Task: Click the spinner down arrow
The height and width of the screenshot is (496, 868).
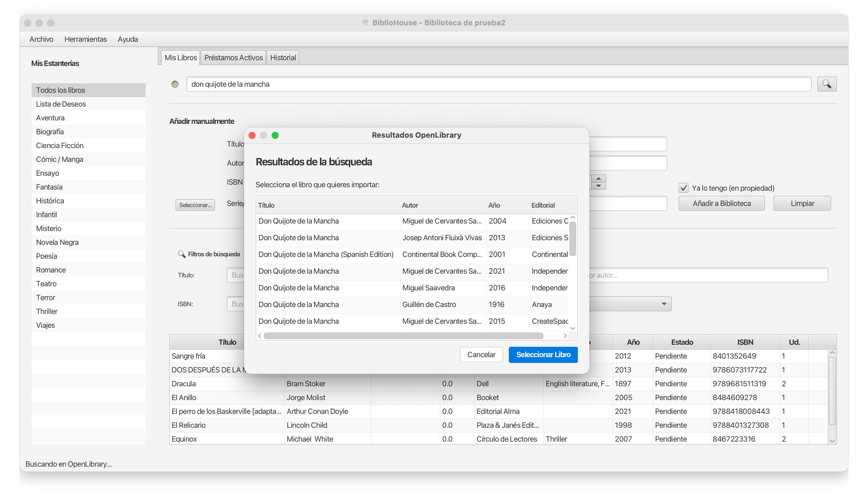Action: (x=598, y=186)
